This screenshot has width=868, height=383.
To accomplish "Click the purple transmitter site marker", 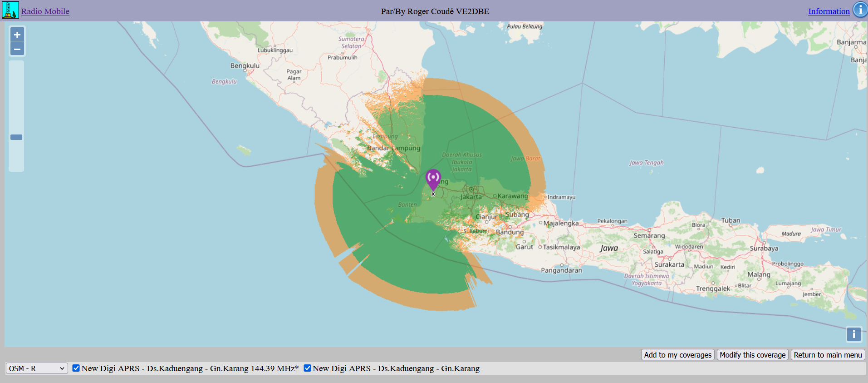I will click(x=433, y=178).
